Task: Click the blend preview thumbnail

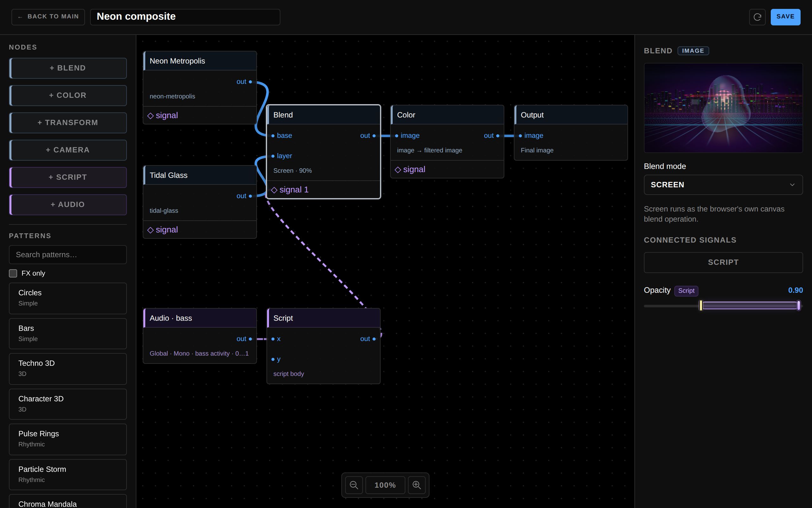Action: click(x=723, y=108)
